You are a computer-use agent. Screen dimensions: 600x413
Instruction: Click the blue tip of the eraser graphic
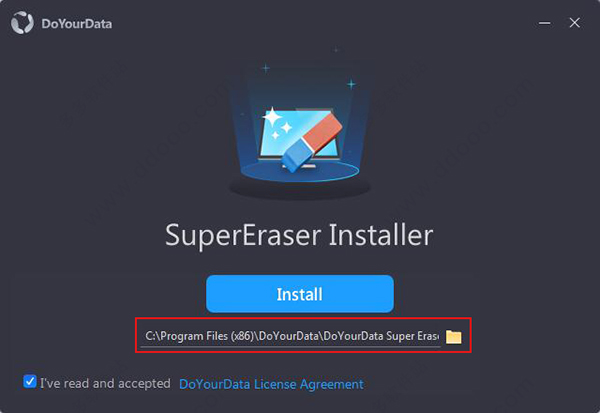click(297, 155)
